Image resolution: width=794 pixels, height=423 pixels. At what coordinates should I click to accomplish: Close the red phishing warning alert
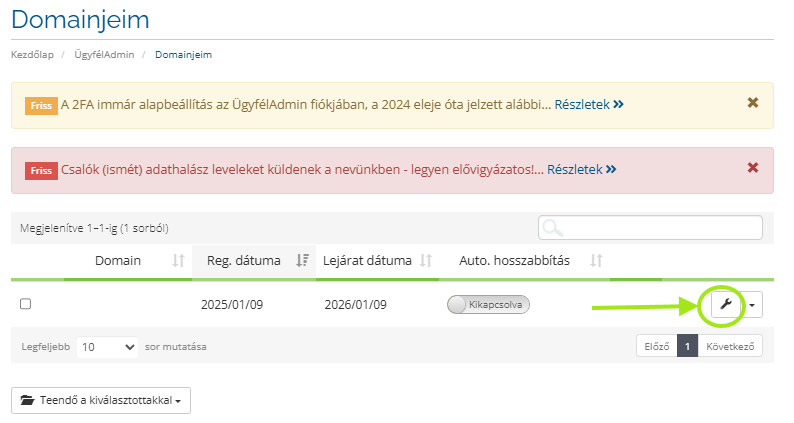(x=753, y=168)
